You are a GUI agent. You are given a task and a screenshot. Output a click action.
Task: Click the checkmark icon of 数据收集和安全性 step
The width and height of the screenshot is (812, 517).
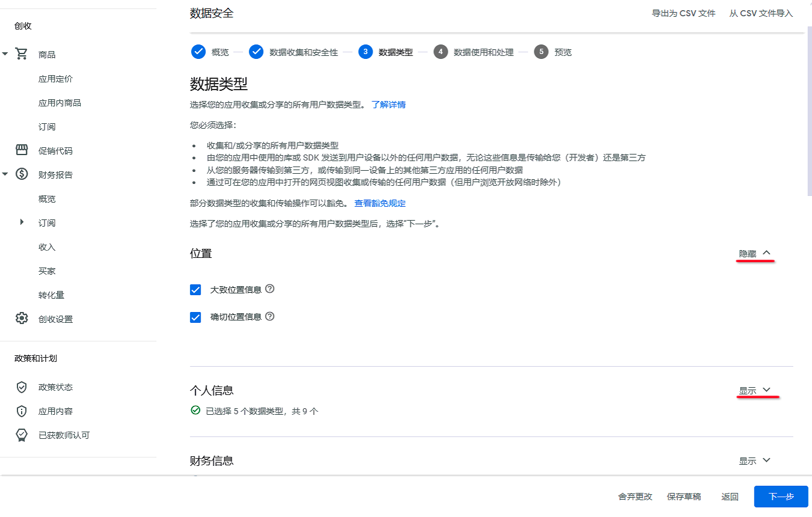(x=257, y=52)
